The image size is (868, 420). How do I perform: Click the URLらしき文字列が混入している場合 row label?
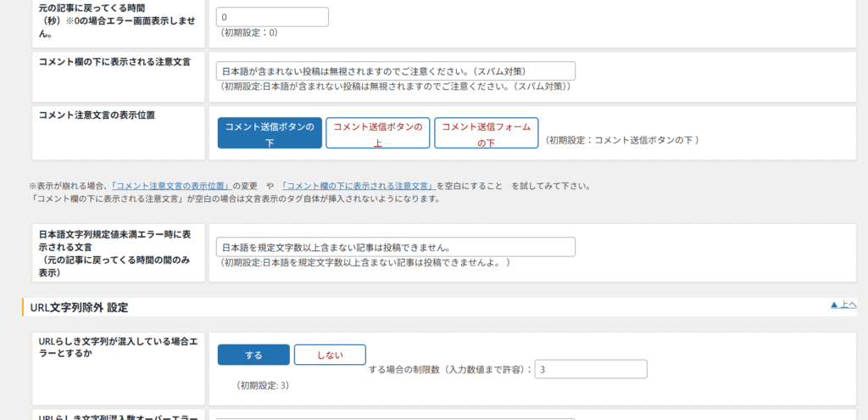coord(119,346)
